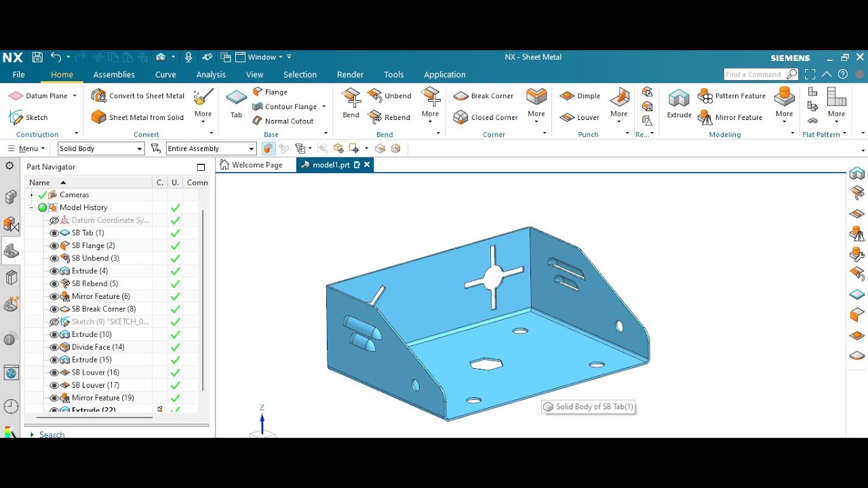Expand the Search section in Part Navigator
Image resolution: width=868 pixels, height=488 pixels.
pyautogui.click(x=32, y=434)
